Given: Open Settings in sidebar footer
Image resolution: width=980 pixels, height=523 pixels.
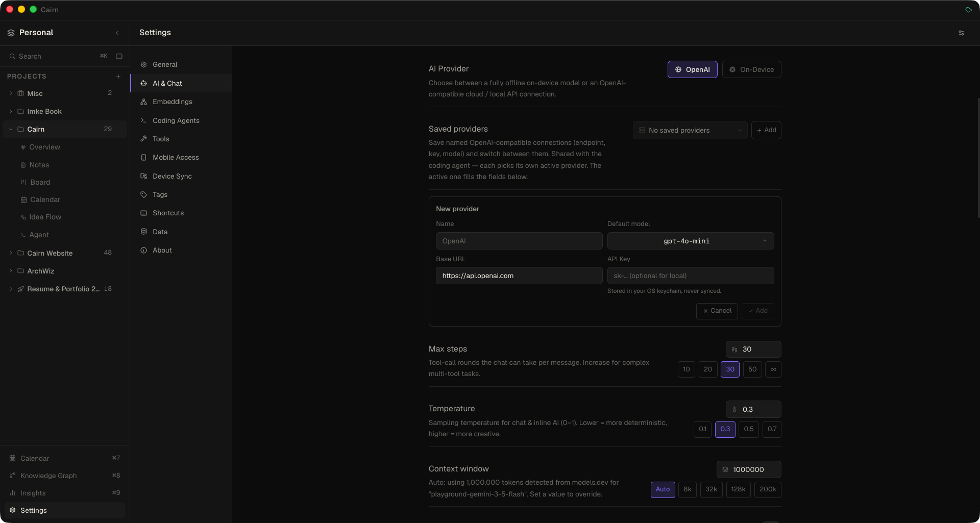Looking at the screenshot, I should (x=65, y=510).
